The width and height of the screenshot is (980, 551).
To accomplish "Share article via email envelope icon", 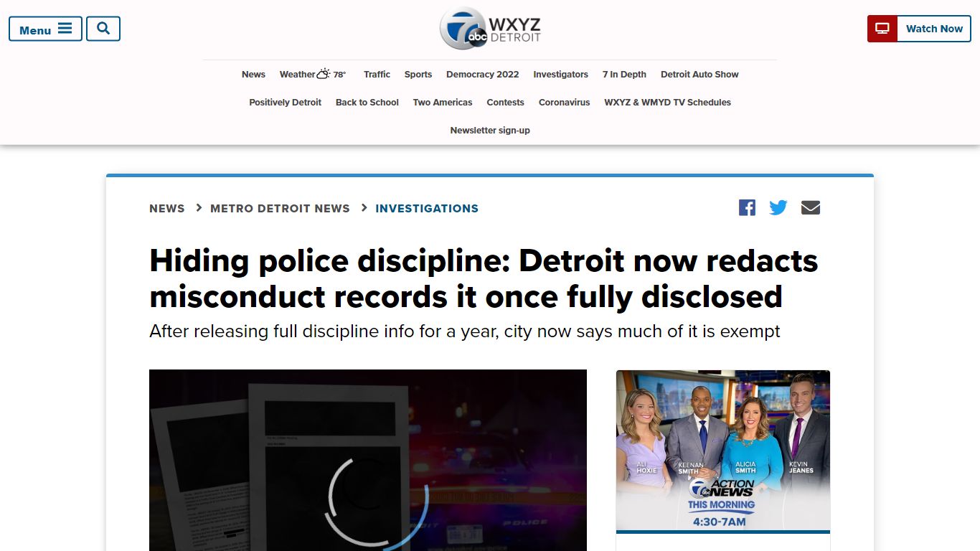I will 811,207.
